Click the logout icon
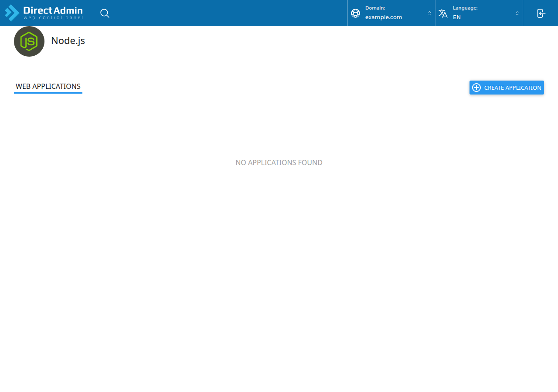Screen dimensions: 558x392 [x=541, y=13]
